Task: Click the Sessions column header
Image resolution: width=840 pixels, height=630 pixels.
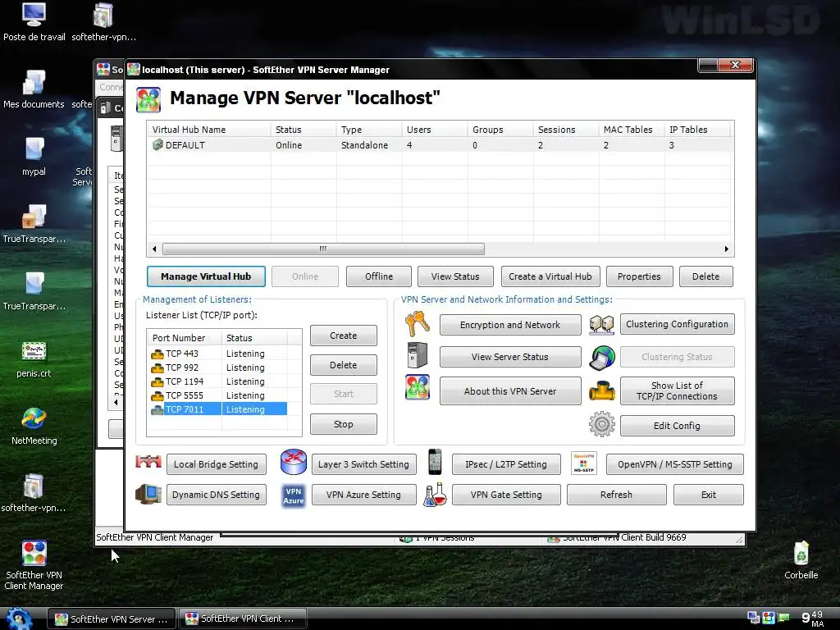Action: pyautogui.click(x=566, y=130)
